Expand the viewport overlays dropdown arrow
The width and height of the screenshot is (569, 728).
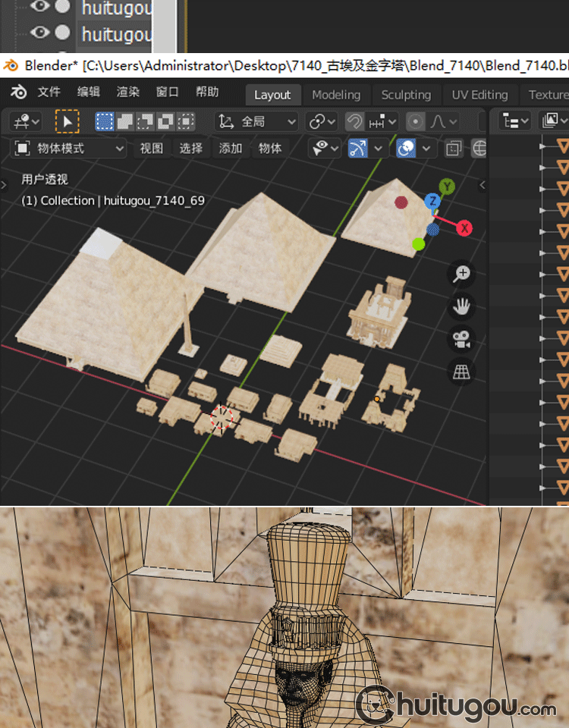point(427,149)
